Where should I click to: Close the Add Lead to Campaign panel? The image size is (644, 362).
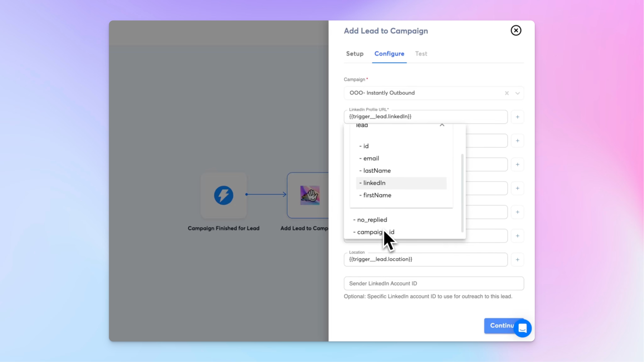pyautogui.click(x=516, y=31)
